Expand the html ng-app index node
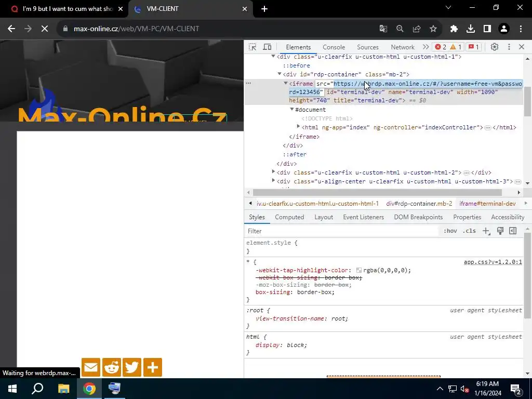The image size is (532, 399). point(298,127)
